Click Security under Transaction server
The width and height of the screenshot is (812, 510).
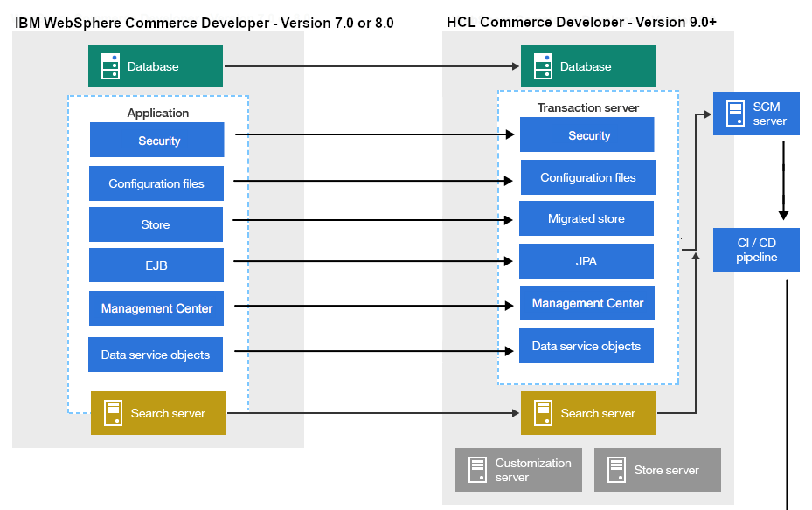tap(587, 134)
